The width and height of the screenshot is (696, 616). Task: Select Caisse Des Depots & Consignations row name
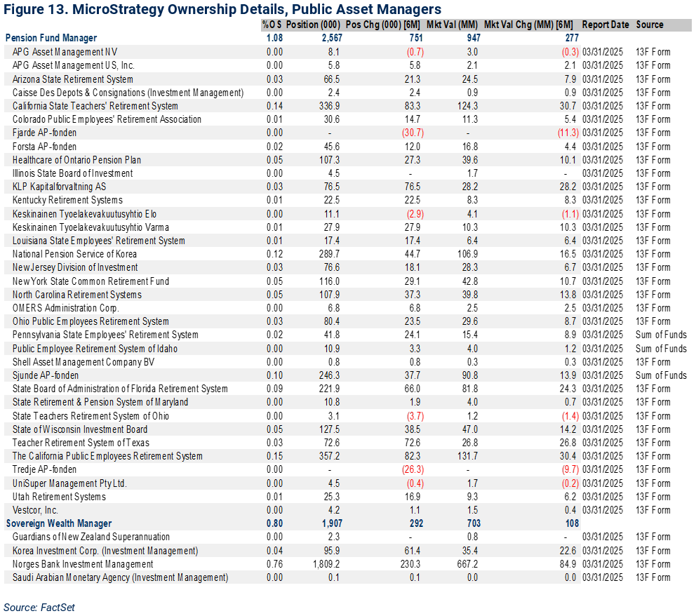[x=128, y=93]
